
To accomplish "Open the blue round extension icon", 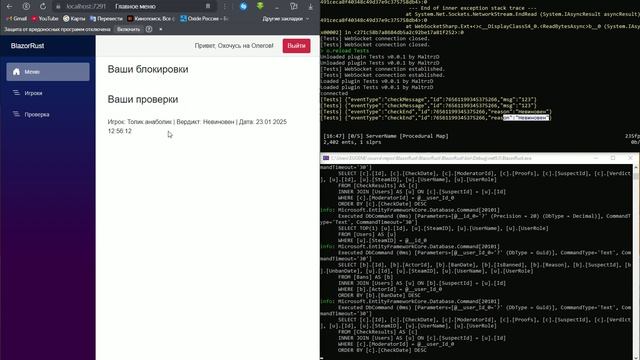I will point(243,6).
